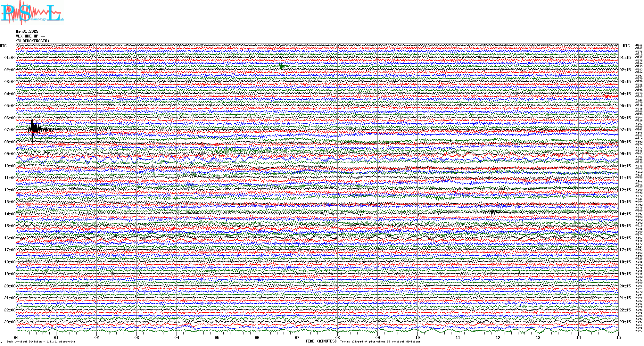Click the UTC label on the right axis

[x=626, y=46]
